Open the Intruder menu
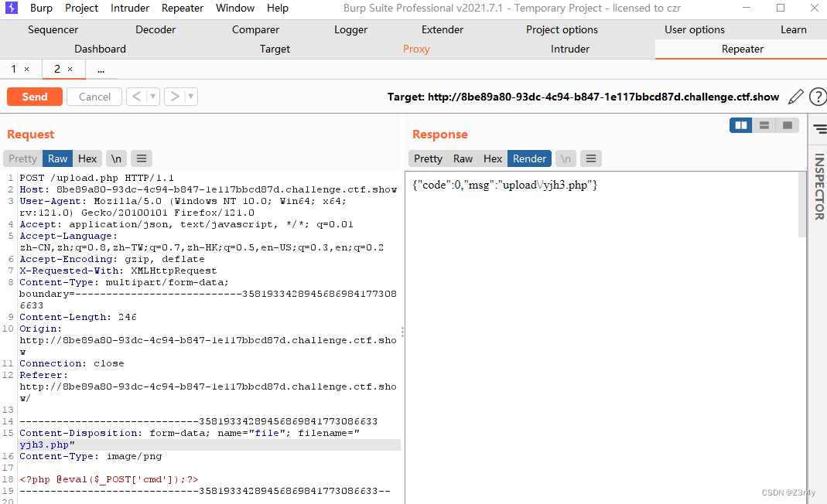Image resolution: width=827 pixels, height=504 pixels. click(130, 8)
